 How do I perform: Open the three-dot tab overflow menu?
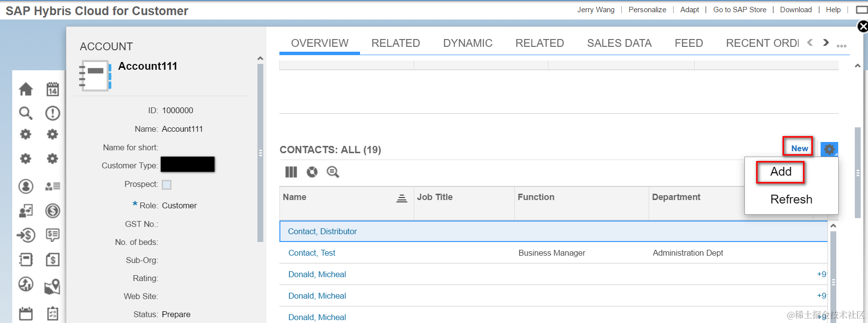pos(842,46)
